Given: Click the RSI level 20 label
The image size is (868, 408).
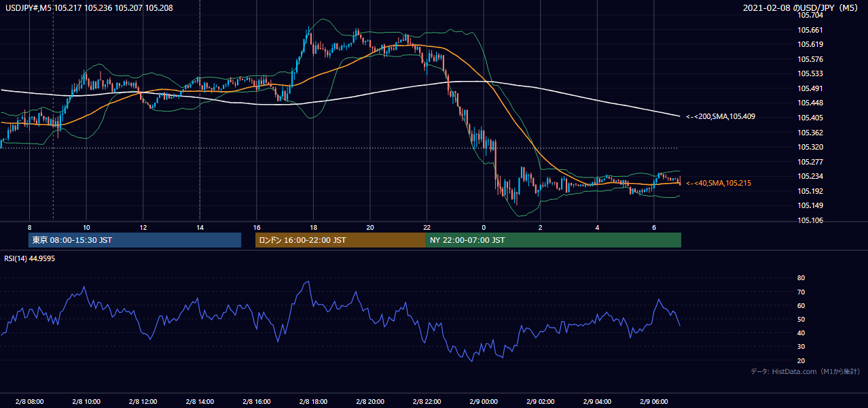Looking at the screenshot, I should (801, 360).
